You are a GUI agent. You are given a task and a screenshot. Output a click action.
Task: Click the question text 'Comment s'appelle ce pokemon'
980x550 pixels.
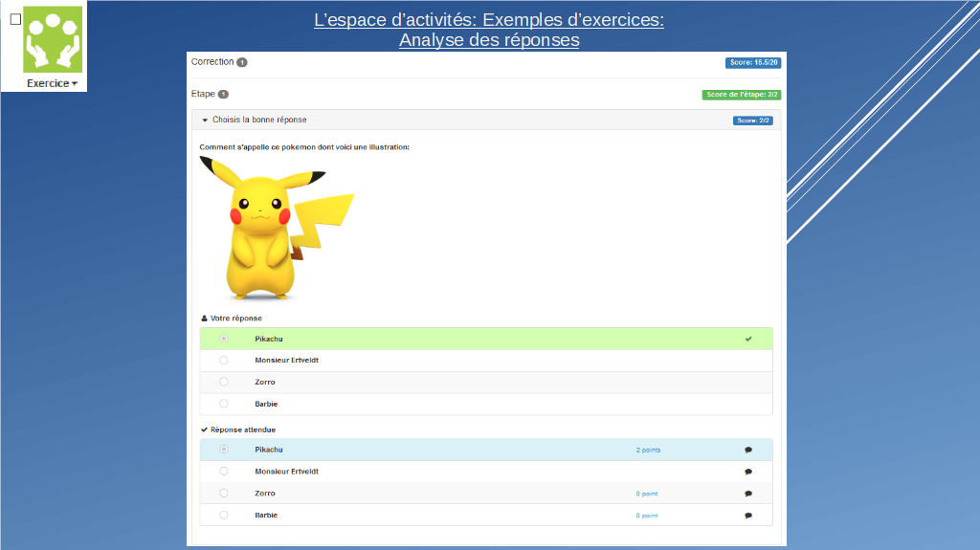point(304,147)
